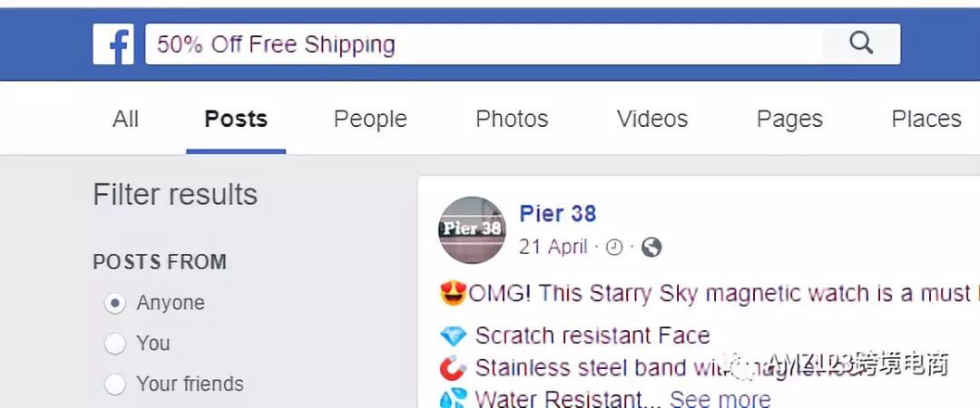Expand the post with See more
980x408 pixels.
pos(720,399)
